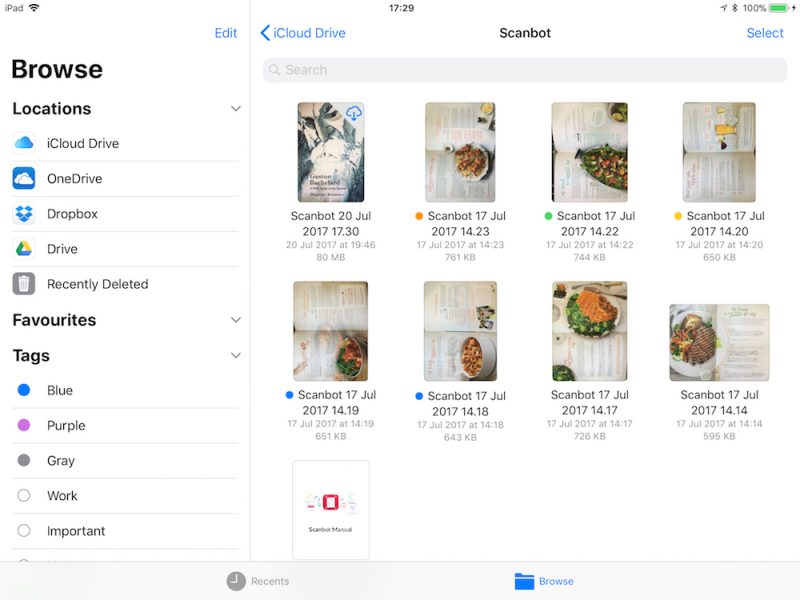Select the OneDrive icon in Locations
Image resolution: width=800 pixels, height=600 pixels.
point(24,178)
